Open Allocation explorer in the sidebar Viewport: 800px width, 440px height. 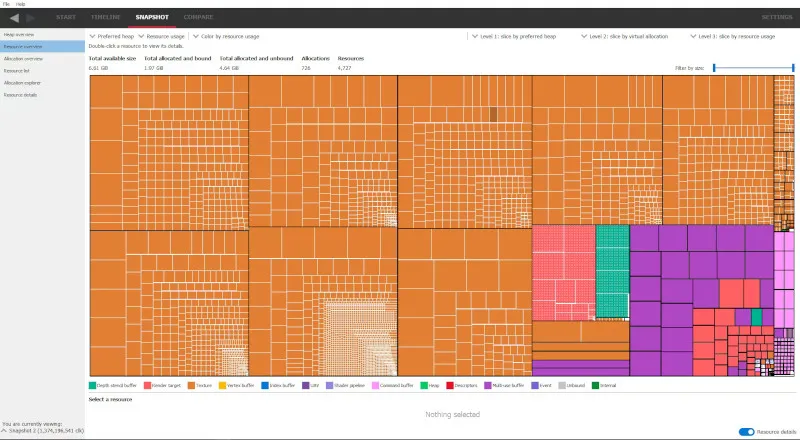pos(22,82)
